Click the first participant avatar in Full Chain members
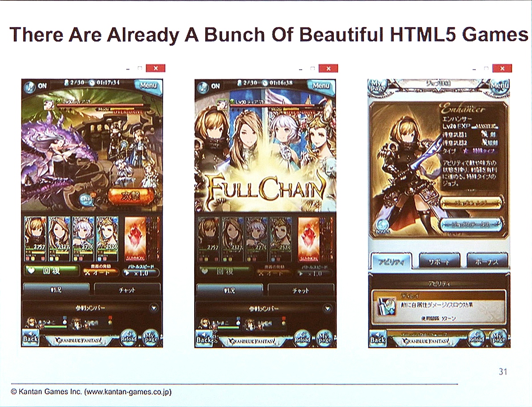 coord(204,323)
